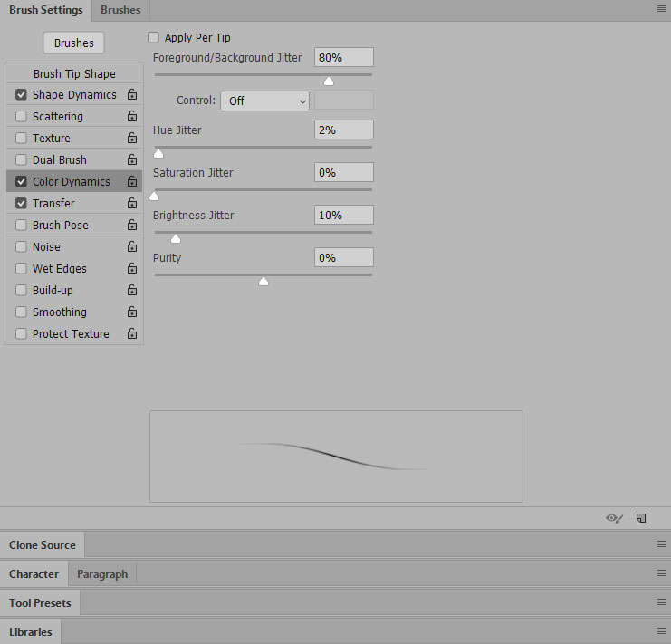Click the Hue Jitter 2% field
Viewport: 671px width, 644px height.
(x=343, y=130)
